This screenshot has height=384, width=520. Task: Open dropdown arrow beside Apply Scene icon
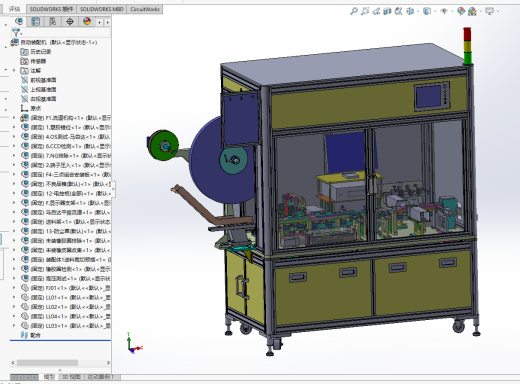pos(481,12)
